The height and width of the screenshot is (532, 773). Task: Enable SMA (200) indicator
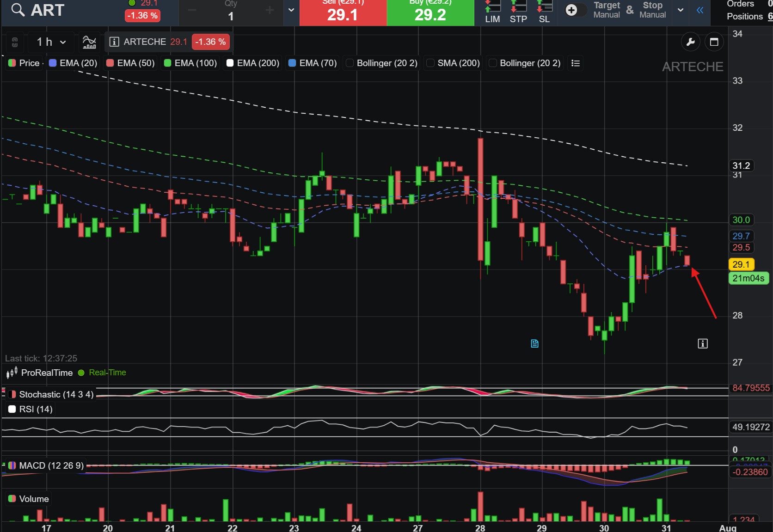point(454,63)
